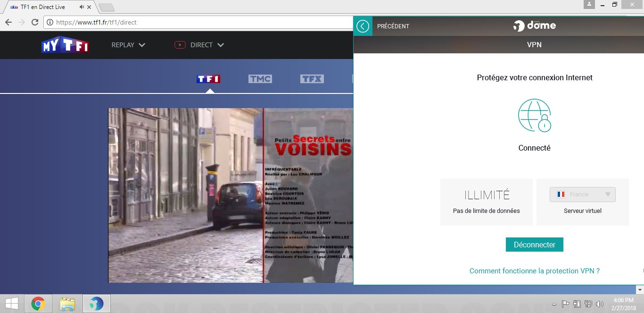Reload the TF1 page
The height and width of the screenshot is (313, 644).
[x=34, y=22]
